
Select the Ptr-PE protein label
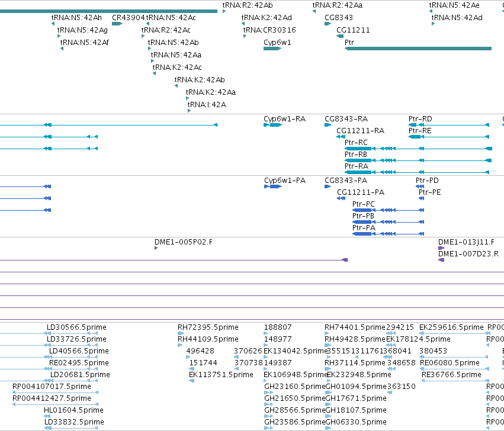pyautogui.click(x=430, y=192)
